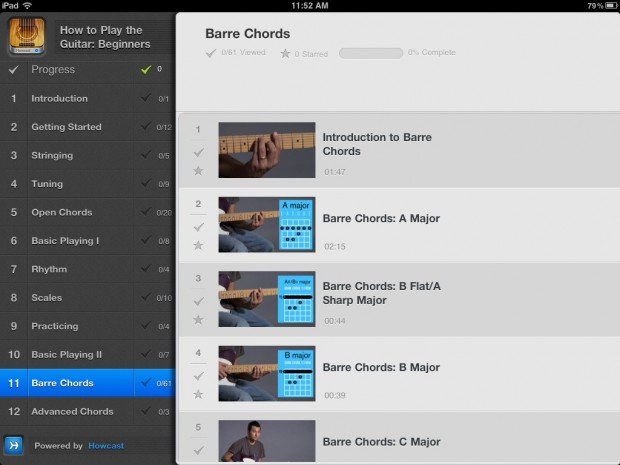Click the 0/20 count on Open Chords row

click(164, 213)
